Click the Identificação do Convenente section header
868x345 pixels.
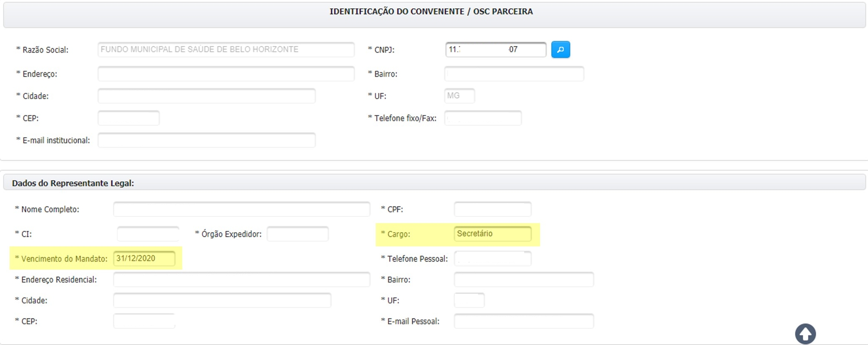tap(431, 12)
